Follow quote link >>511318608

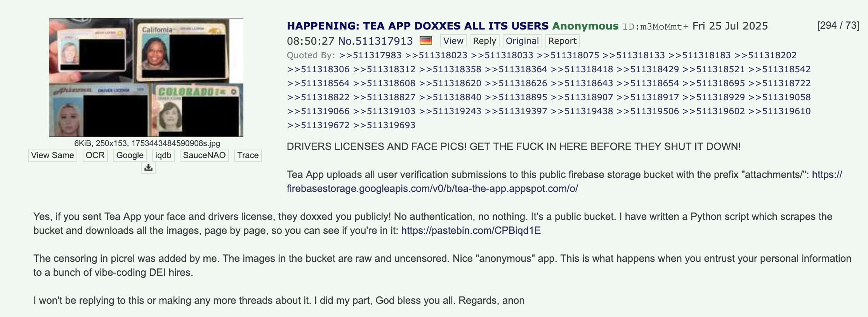coord(384,83)
